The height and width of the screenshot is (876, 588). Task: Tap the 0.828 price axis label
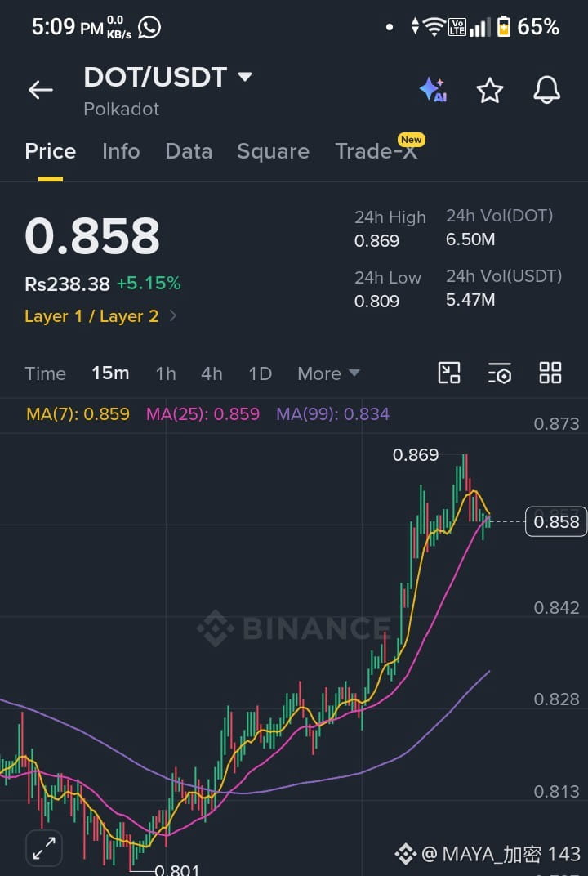tap(556, 699)
